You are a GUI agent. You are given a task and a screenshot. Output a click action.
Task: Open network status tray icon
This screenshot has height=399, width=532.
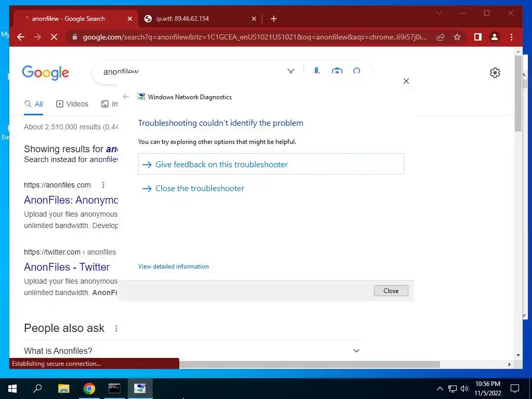(x=453, y=389)
